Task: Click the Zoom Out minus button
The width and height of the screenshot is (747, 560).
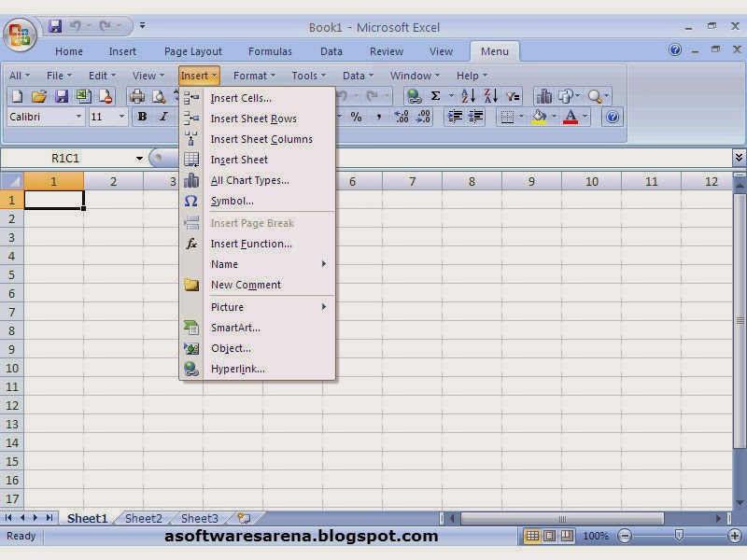Action: (625, 536)
